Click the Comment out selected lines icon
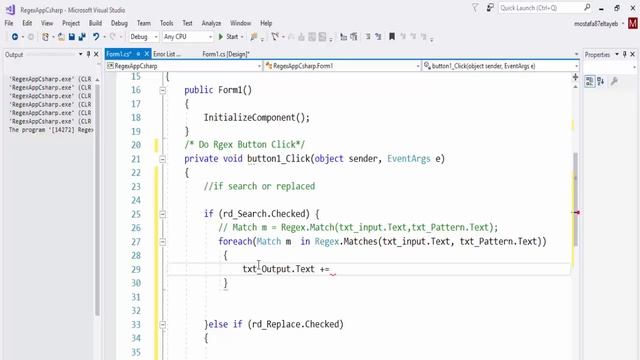 368,37
